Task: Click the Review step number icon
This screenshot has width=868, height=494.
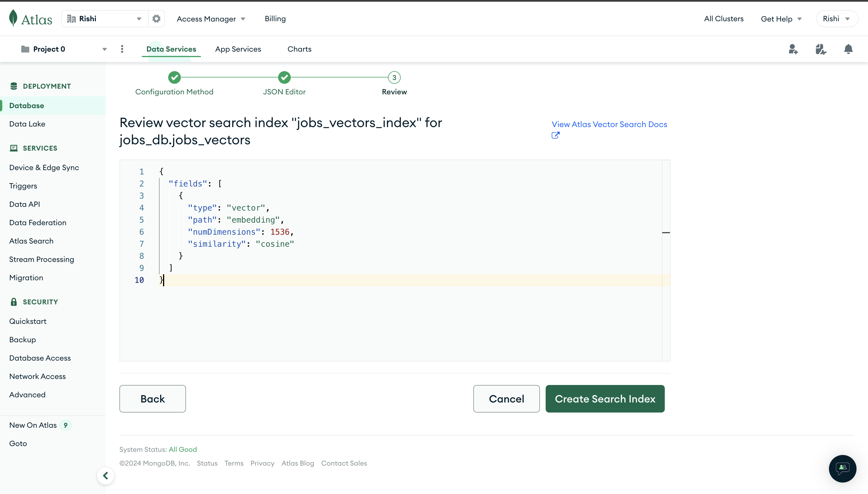Action: pyautogui.click(x=394, y=77)
